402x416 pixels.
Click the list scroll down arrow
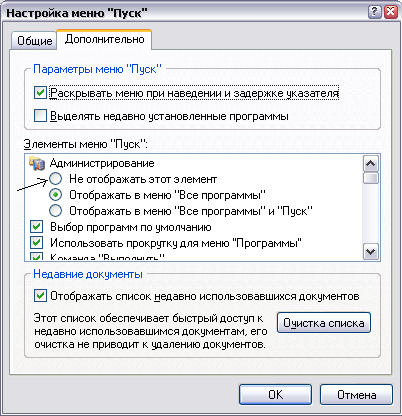(371, 252)
